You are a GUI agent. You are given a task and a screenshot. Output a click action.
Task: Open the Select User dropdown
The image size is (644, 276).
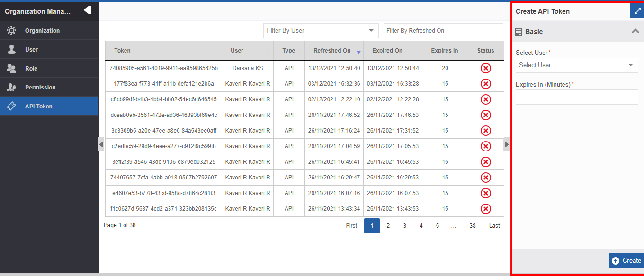point(577,65)
